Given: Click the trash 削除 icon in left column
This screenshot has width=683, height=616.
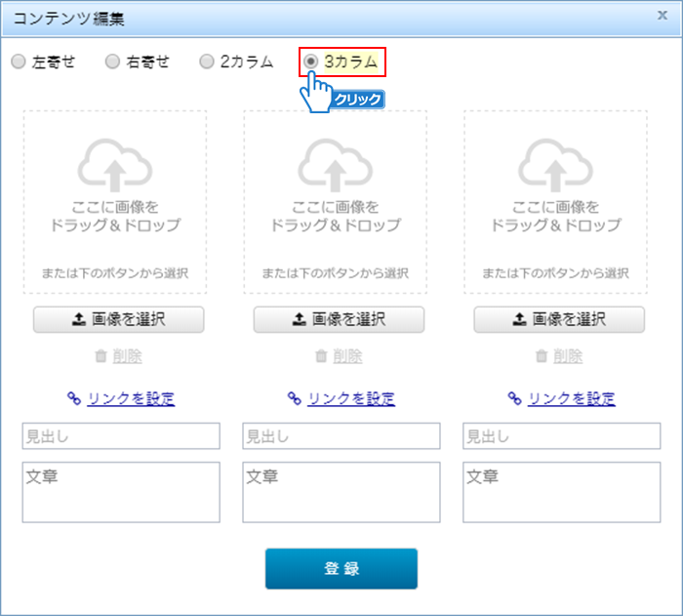Looking at the screenshot, I should 100,357.
